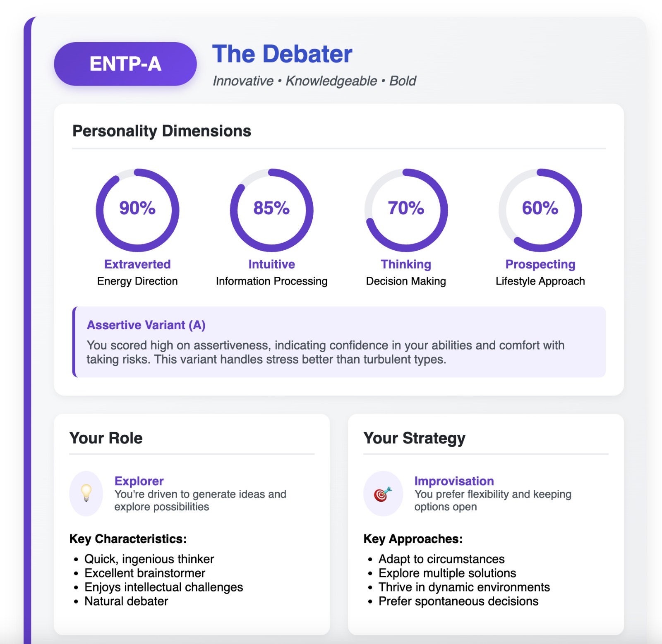Click the 70% Thinking progress ring
The width and height of the screenshot is (662, 644).
(x=406, y=210)
